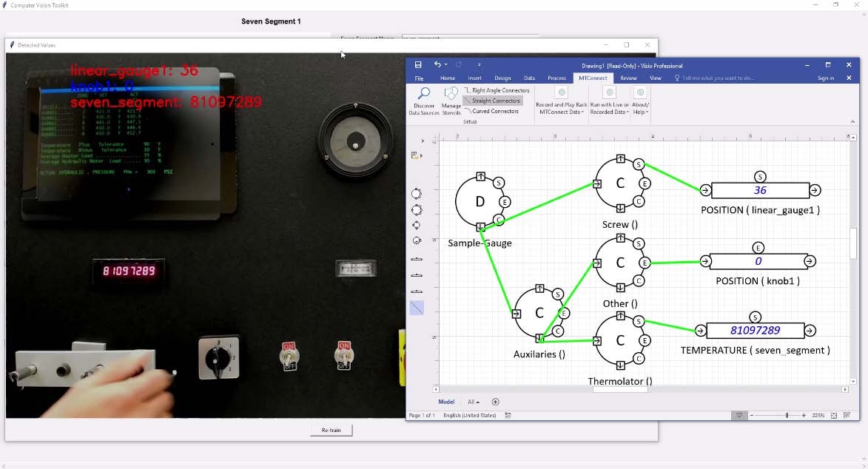
Task: Open the Process ribbon tab
Action: (x=557, y=78)
